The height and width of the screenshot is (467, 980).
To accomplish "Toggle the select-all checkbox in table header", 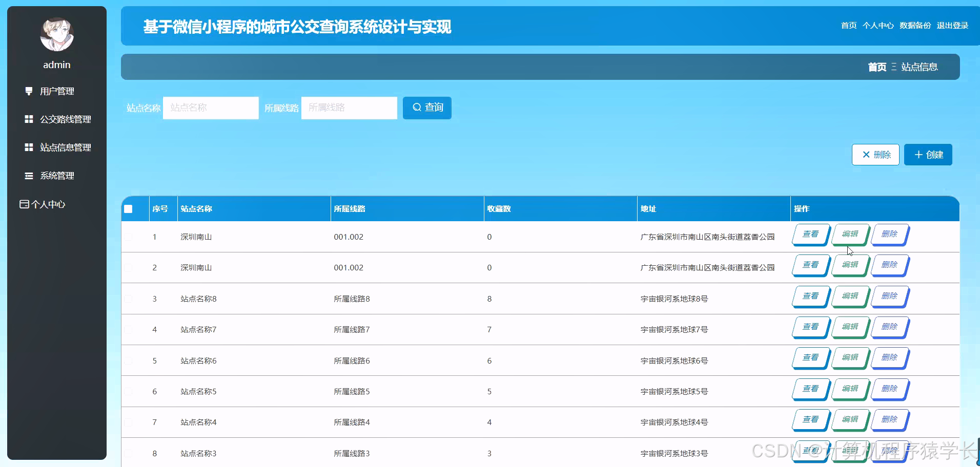I will pos(128,208).
